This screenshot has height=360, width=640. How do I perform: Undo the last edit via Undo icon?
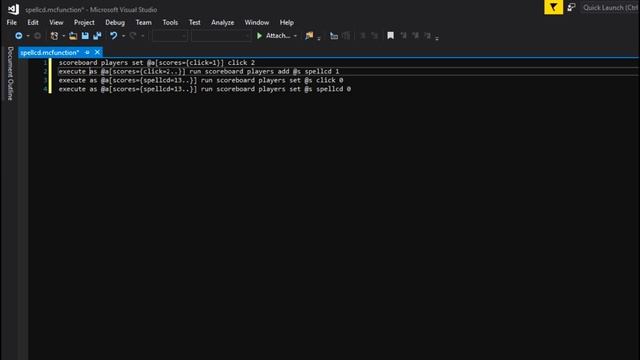coord(113,36)
